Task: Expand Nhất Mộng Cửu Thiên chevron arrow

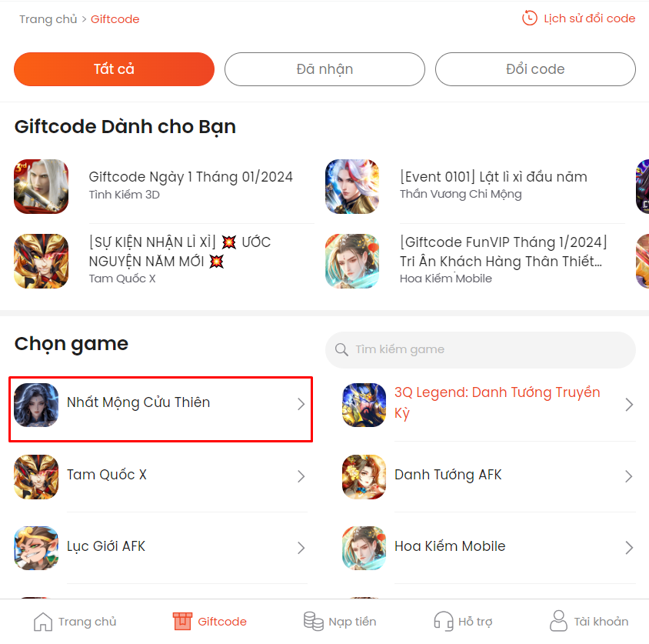Action: [301, 404]
